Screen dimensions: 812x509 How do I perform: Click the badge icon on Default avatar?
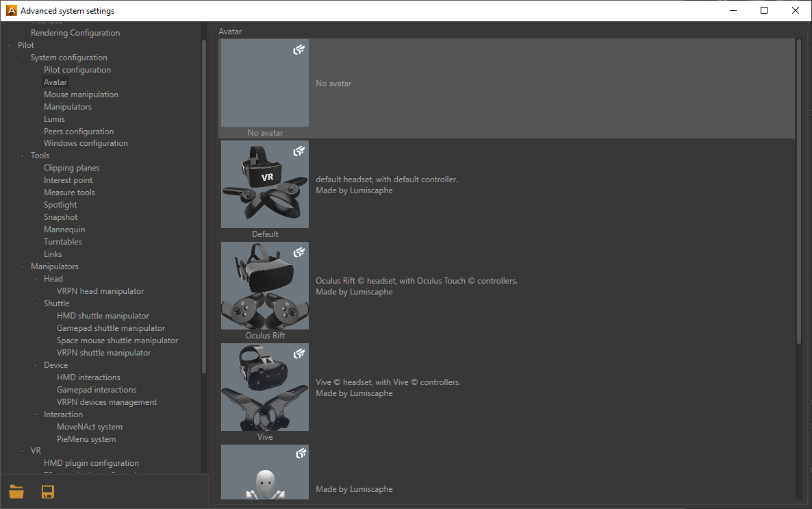click(x=299, y=151)
